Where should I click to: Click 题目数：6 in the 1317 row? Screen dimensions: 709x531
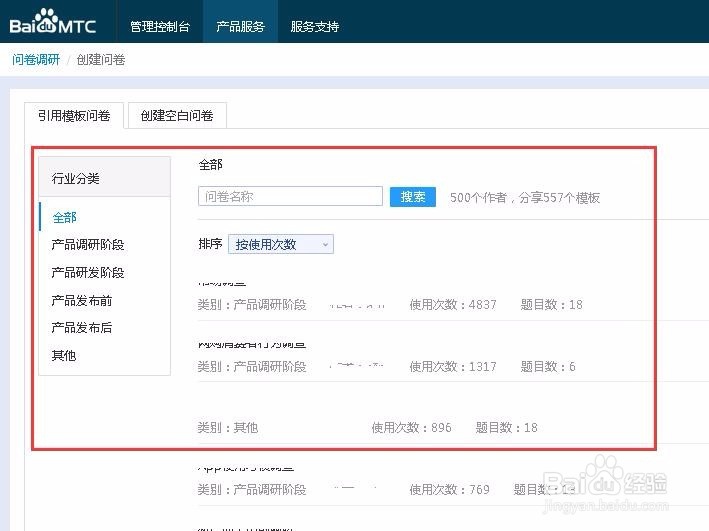[x=548, y=366]
